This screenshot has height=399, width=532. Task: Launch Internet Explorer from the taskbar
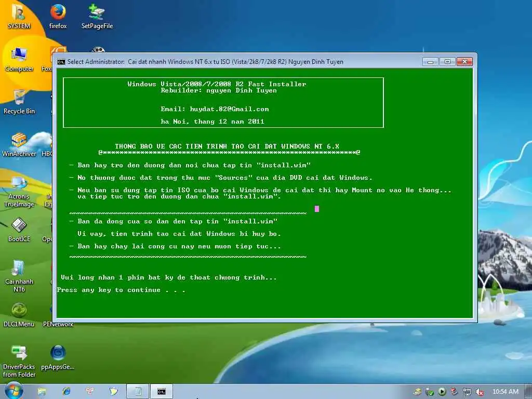(66, 392)
